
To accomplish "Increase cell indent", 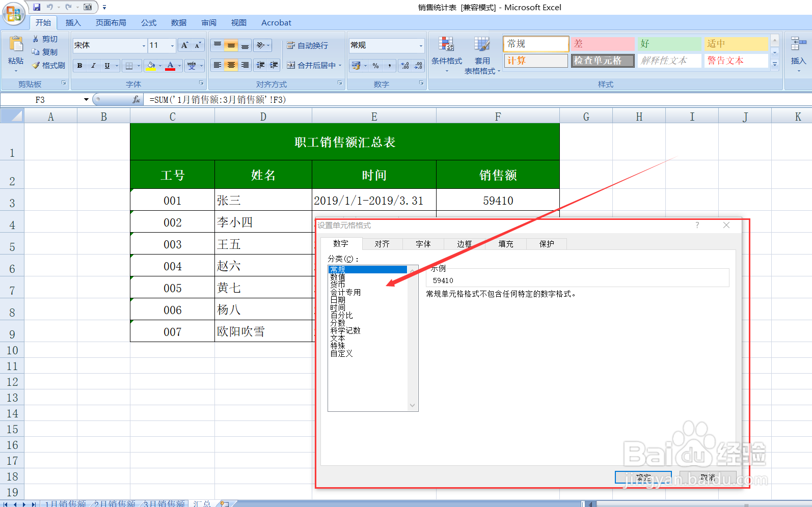I will (x=274, y=65).
